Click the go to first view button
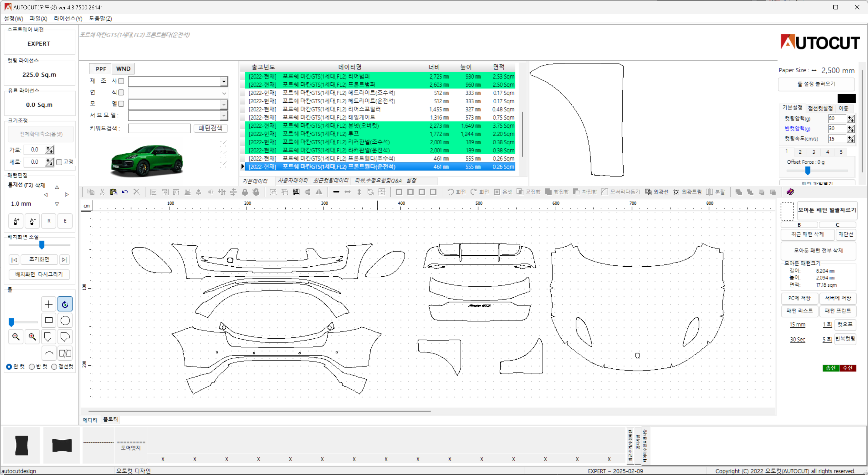This screenshot has width=868, height=475. click(14, 260)
